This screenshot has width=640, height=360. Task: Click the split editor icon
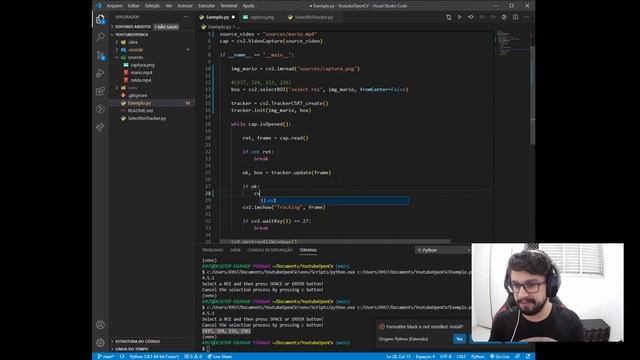click(516, 17)
